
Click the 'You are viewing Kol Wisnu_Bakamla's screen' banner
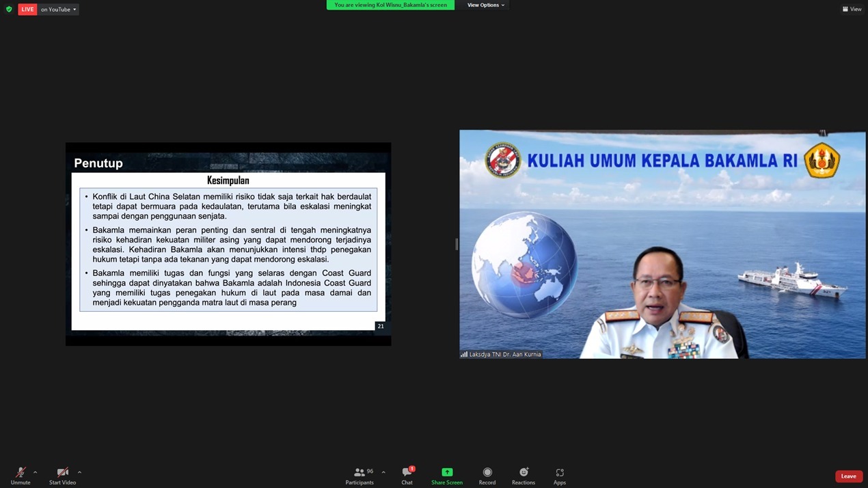click(x=390, y=5)
